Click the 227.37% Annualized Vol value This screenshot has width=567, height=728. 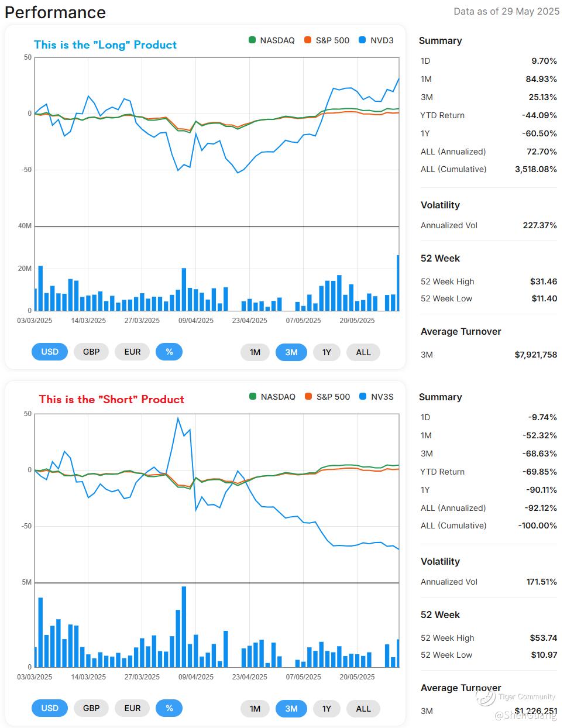pyautogui.click(x=539, y=225)
